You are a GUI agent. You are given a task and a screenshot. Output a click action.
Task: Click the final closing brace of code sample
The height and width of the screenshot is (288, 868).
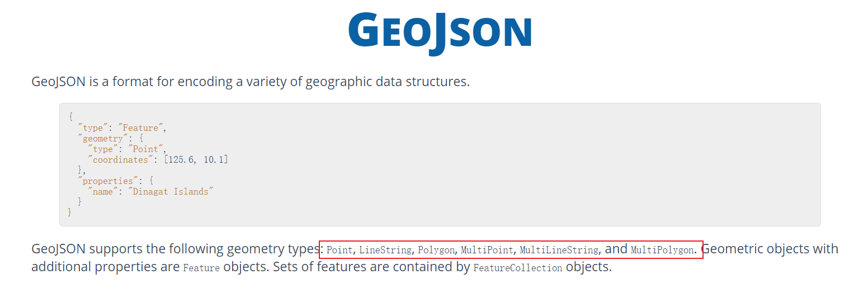click(69, 213)
